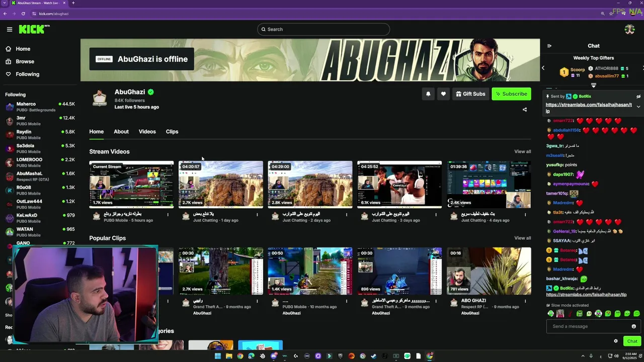
Task: Click the share channel icon
Action: pos(525,110)
